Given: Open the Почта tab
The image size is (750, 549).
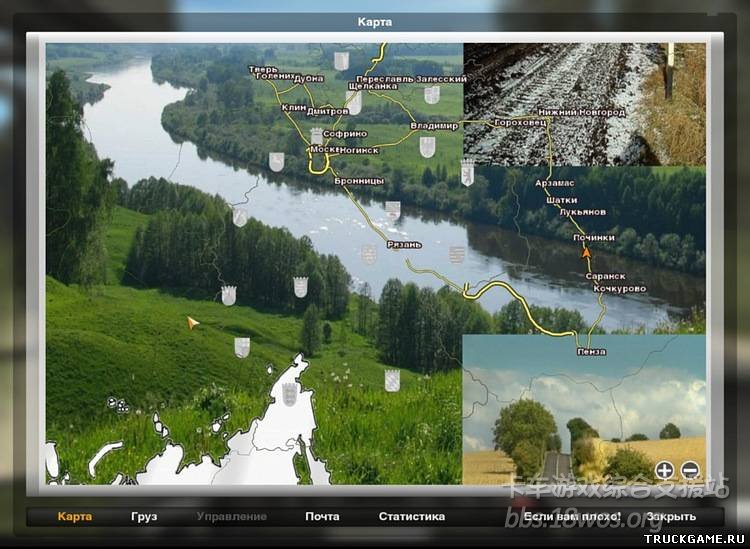Looking at the screenshot, I should point(322,516).
